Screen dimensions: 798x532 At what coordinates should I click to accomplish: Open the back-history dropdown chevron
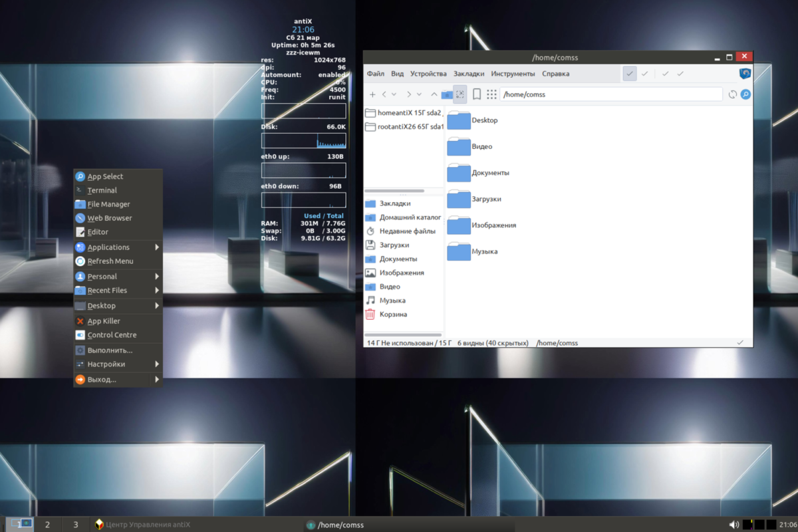tap(394, 94)
